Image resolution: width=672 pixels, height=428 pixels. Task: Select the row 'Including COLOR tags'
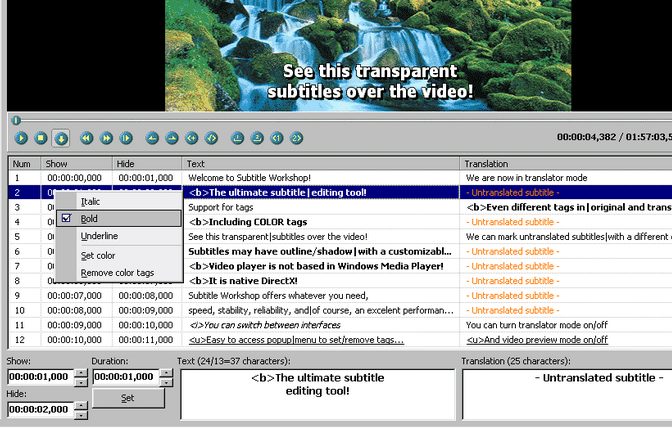[340, 222]
